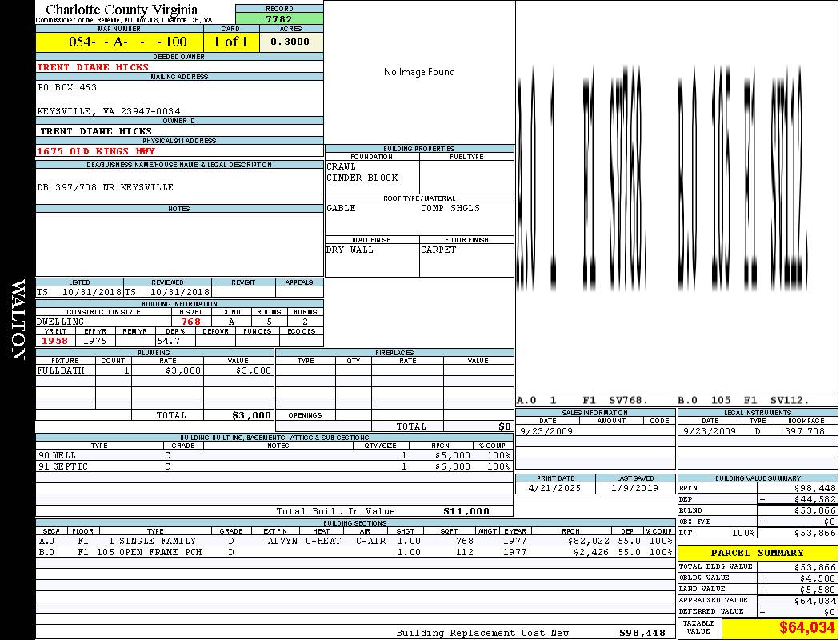Select the PO BOX 463 mailing address
The height and width of the screenshot is (640, 840).
[x=67, y=87]
